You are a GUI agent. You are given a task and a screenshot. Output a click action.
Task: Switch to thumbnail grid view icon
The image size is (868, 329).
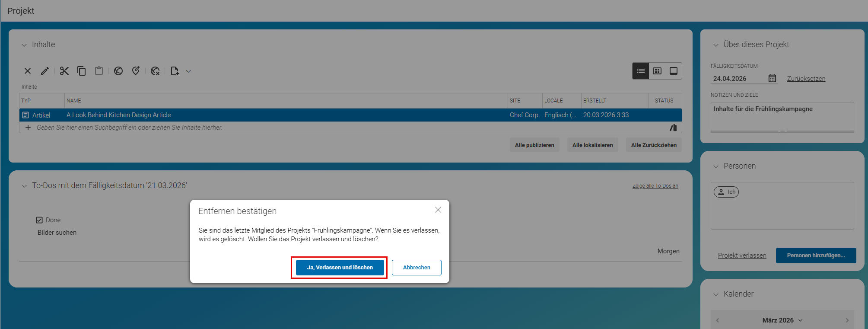coord(657,71)
